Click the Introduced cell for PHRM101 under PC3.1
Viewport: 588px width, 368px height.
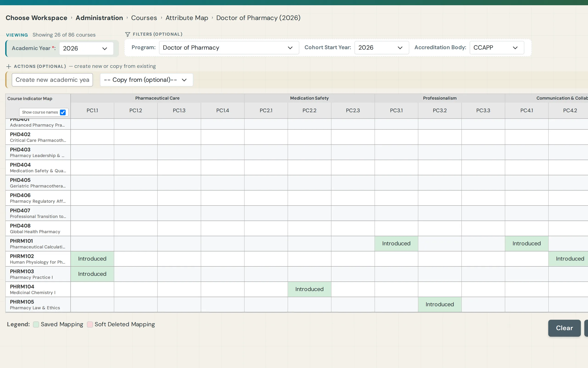pos(396,243)
